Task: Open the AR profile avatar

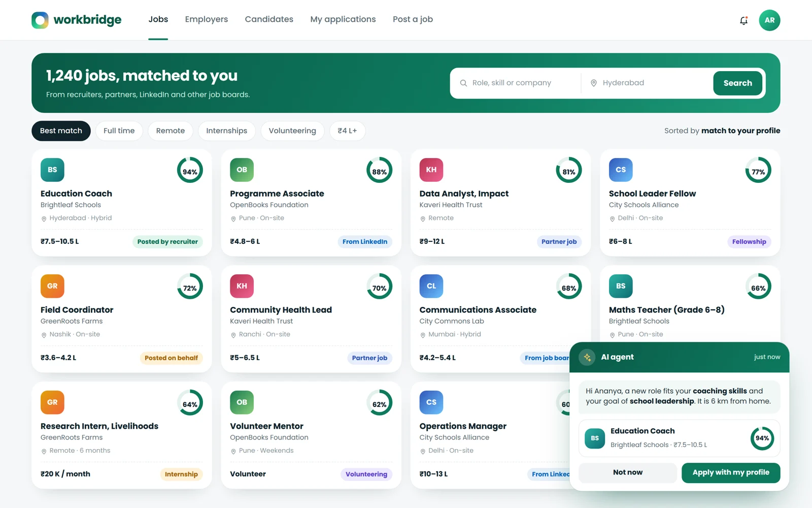Action: (769, 20)
